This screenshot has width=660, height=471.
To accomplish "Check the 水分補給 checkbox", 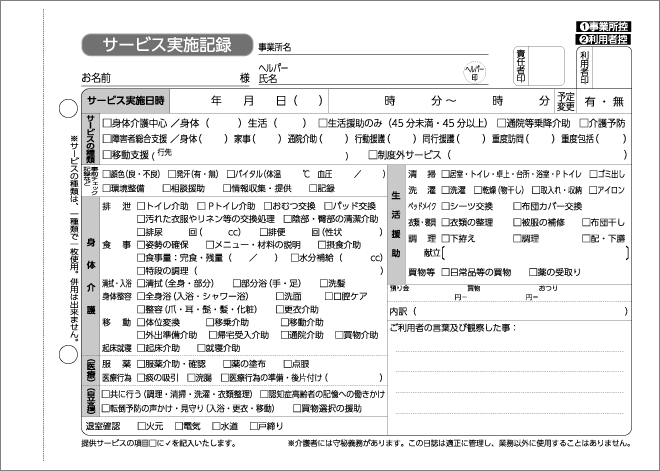I will coord(295,258).
